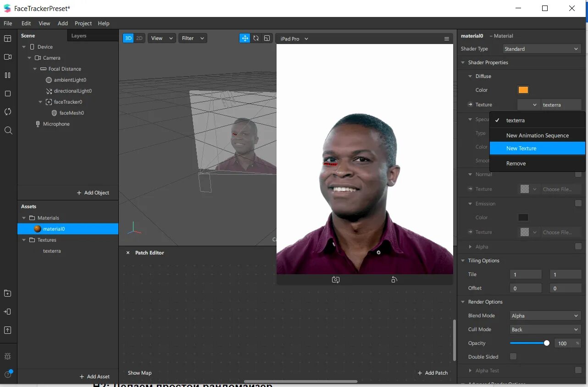Open the Filter dropdown in viewport toolbar
Screen dimensions: 588x387
[193, 39]
